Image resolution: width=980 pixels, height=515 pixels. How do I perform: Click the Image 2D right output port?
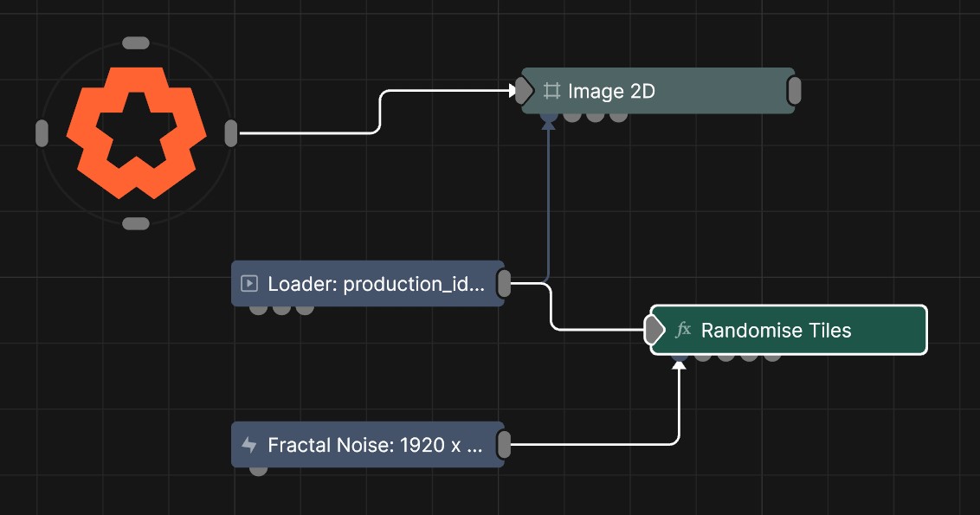click(x=794, y=91)
